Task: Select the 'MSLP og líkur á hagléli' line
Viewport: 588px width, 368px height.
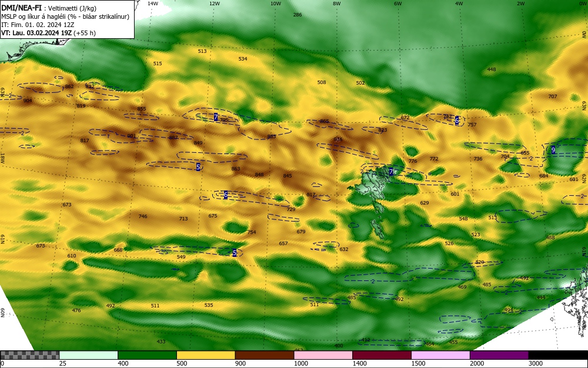Action: 65,16
